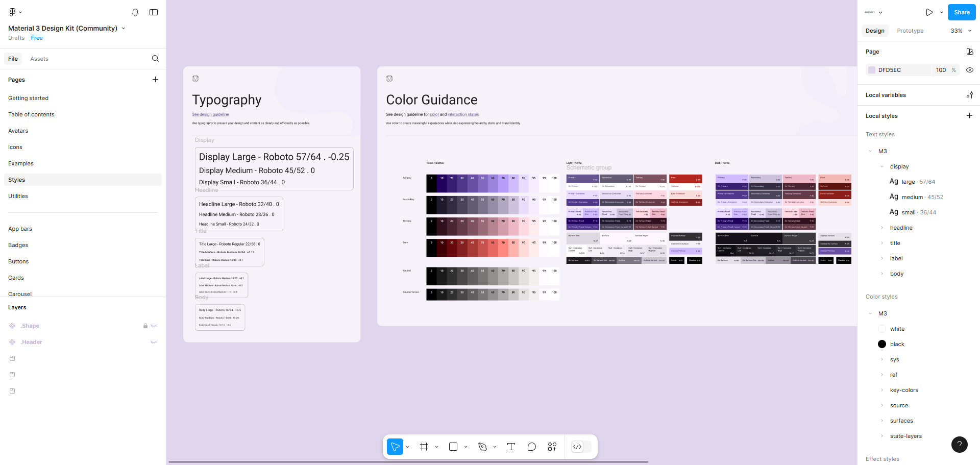Open the zoom level 33% dropdown
980x465 pixels.
tap(961, 31)
